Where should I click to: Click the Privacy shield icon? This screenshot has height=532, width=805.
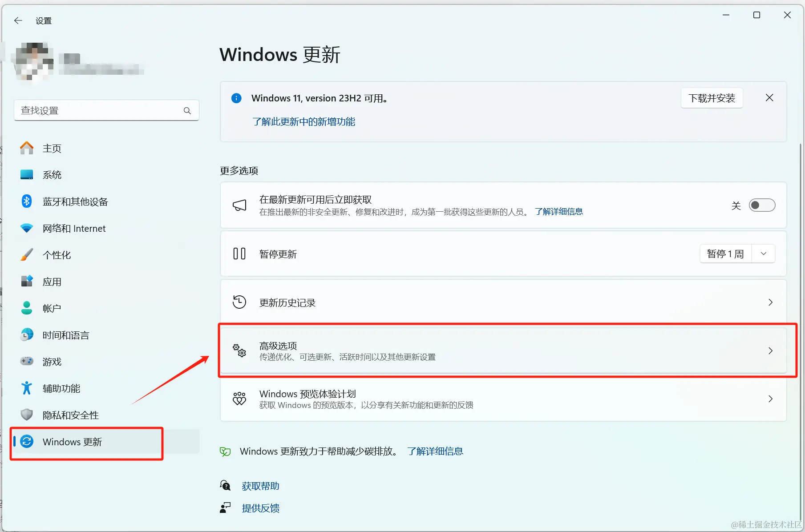pyautogui.click(x=27, y=415)
